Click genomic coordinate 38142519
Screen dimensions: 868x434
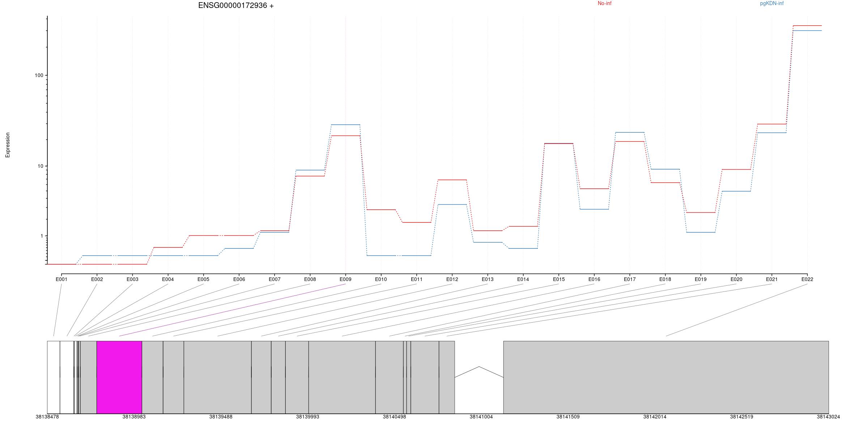[741, 417]
